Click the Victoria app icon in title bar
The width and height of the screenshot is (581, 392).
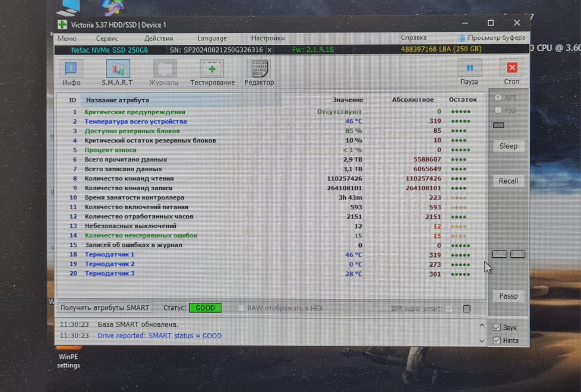(x=63, y=25)
